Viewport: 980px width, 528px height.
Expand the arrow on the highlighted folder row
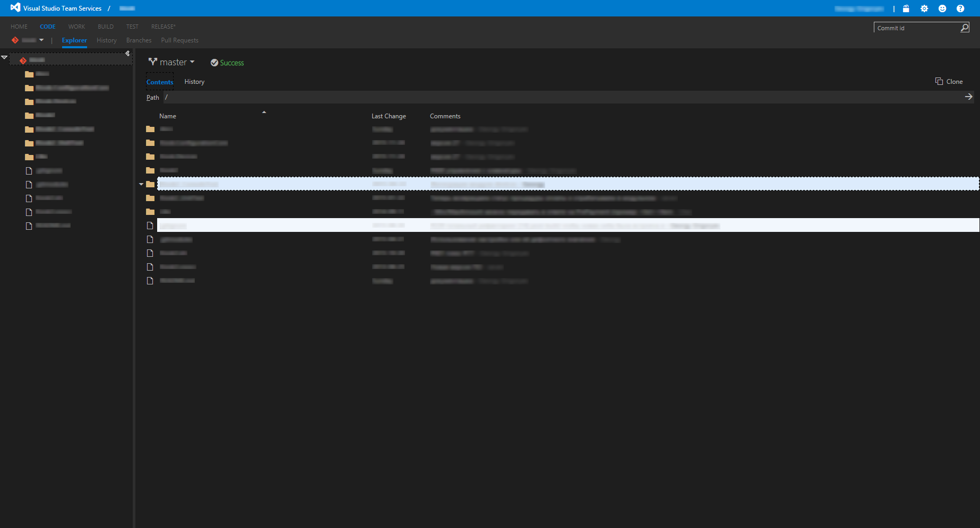[141, 184]
